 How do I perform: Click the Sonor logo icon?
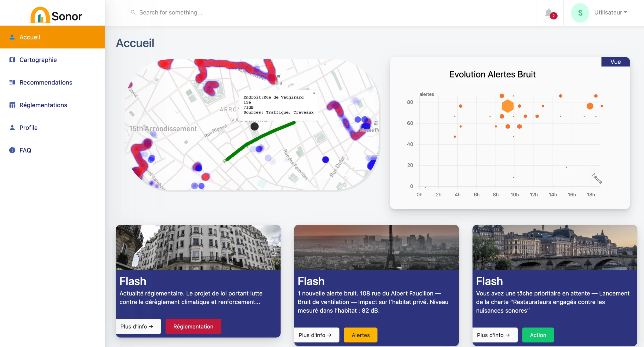pyautogui.click(x=40, y=15)
